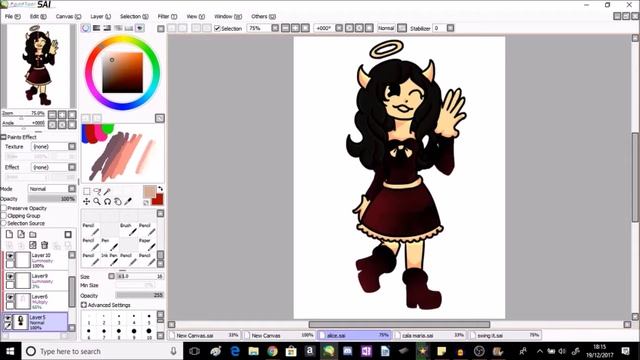Select the rectangular Selection tool

87,191
